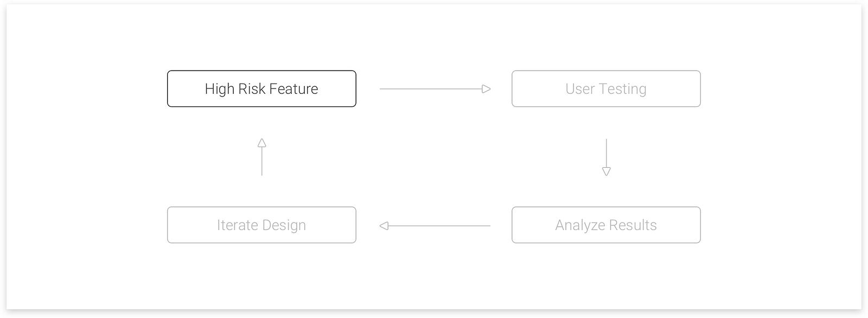
Task: Click the empty center of the diagram loop
Action: pos(434,157)
